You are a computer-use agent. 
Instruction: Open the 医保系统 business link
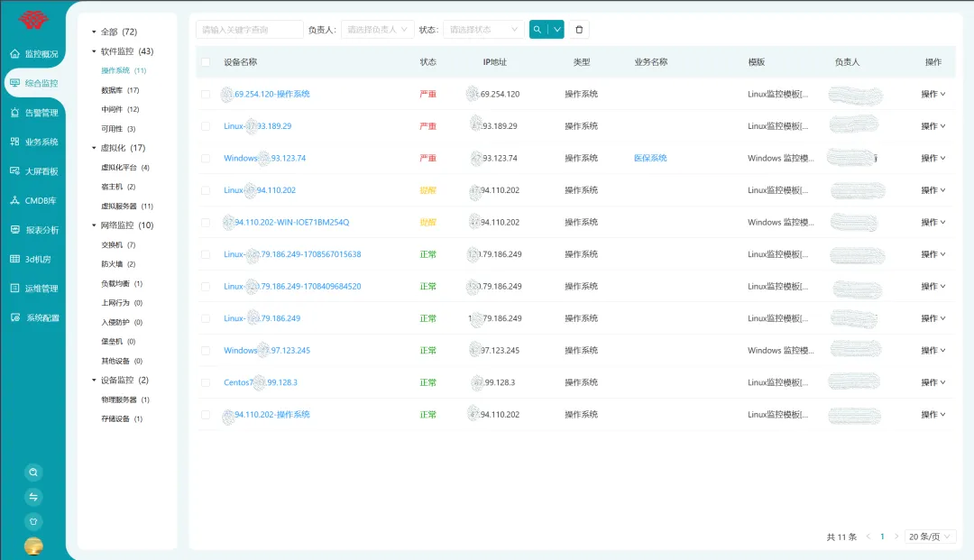650,159
